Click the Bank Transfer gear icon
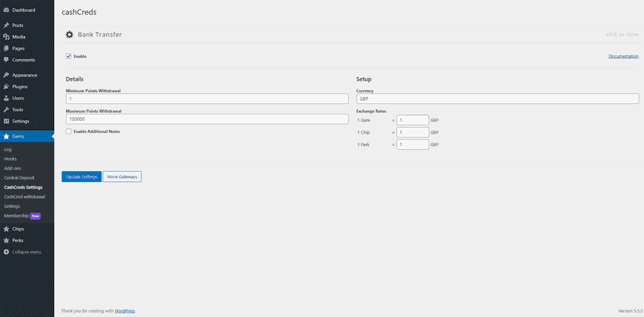Screen dimensions: 644x317 coord(70,35)
